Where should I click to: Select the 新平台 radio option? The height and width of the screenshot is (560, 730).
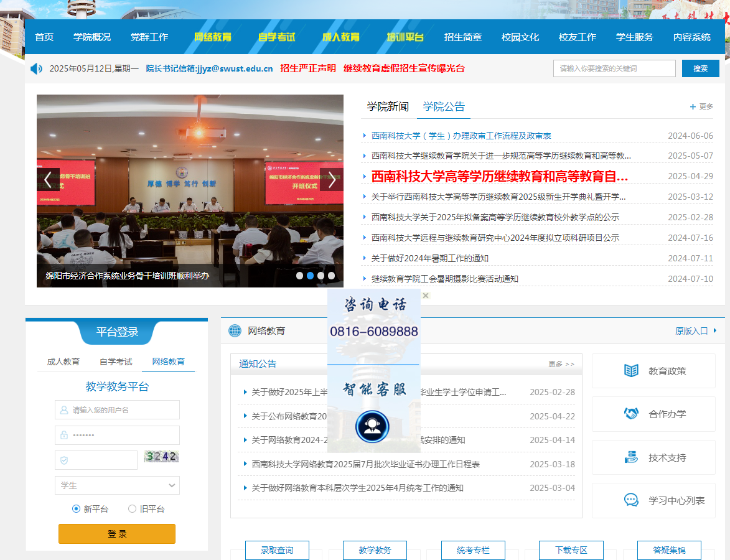pyautogui.click(x=77, y=508)
